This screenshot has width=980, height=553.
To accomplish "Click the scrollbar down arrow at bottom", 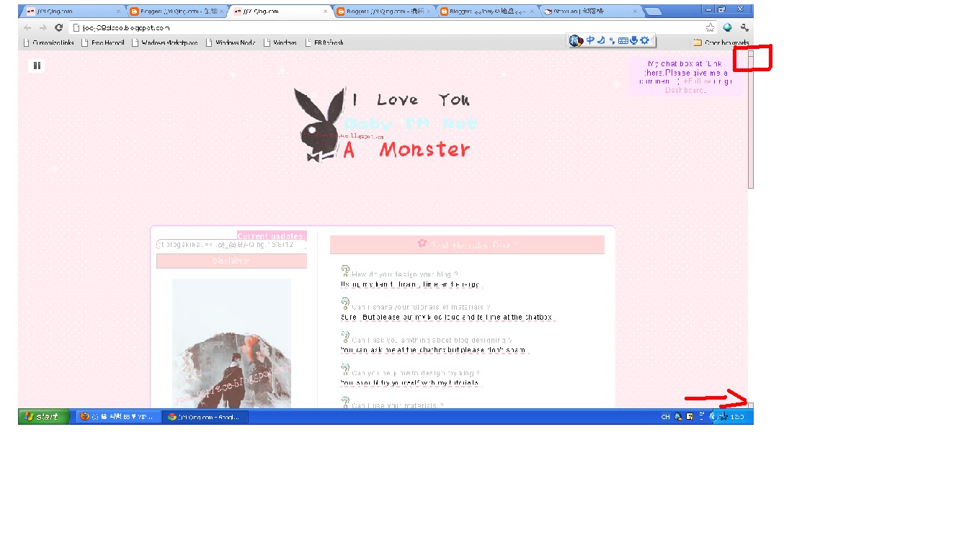I will [751, 406].
